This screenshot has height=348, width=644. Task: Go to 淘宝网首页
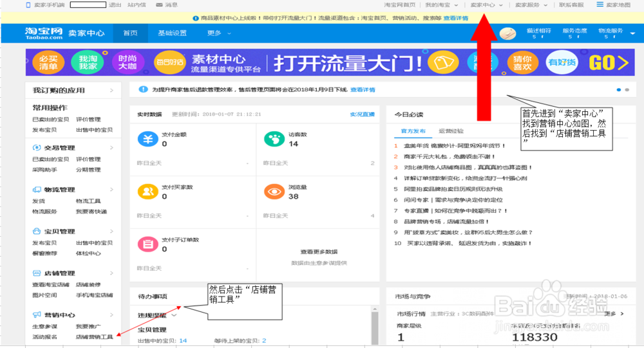tap(400, 5)
